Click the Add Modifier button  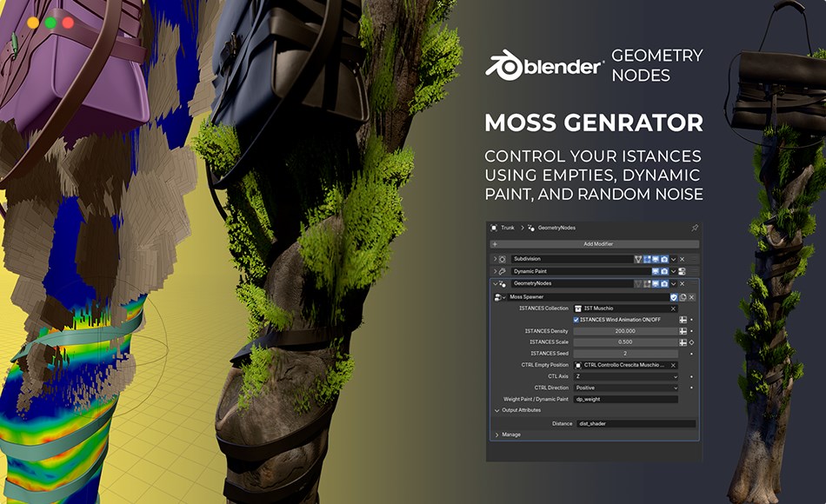[600, 244]
